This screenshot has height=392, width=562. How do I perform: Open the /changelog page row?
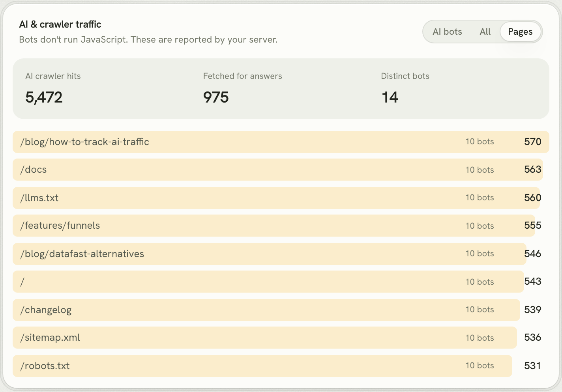[x=281, y=310]
